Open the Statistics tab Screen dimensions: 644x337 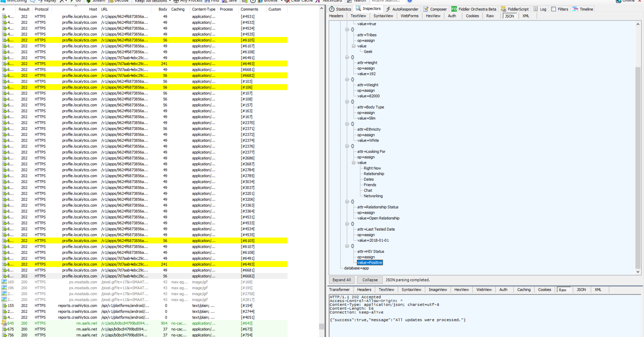(341, 9)
